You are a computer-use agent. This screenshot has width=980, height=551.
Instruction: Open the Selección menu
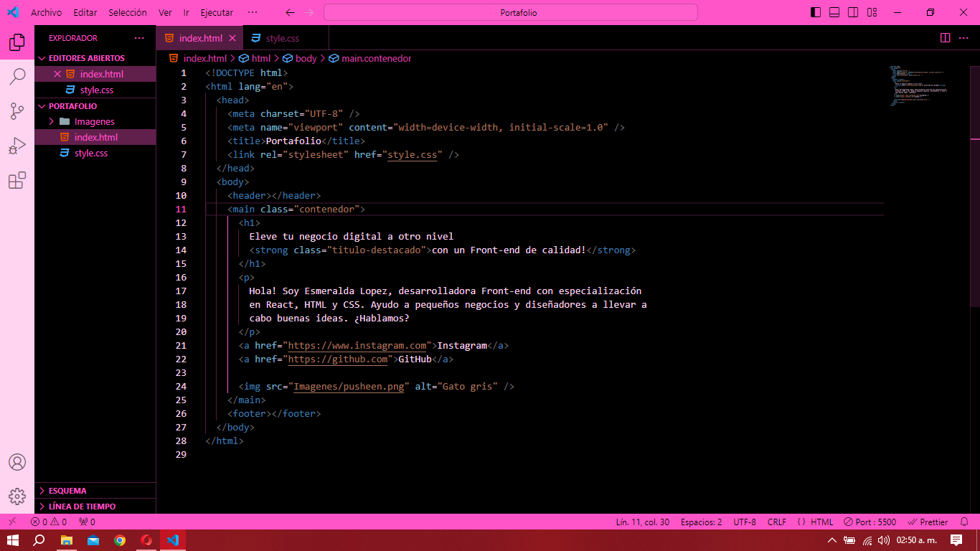(128, 12)
